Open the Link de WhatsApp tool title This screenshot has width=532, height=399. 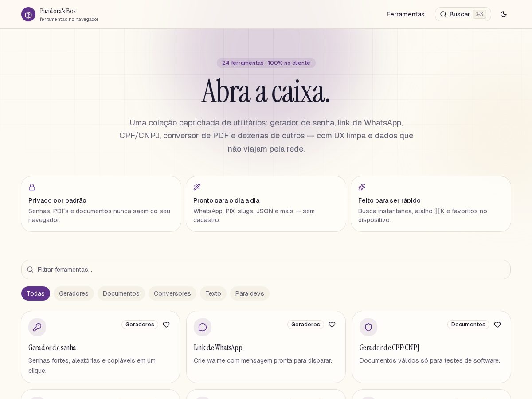(x=218, y=348)
